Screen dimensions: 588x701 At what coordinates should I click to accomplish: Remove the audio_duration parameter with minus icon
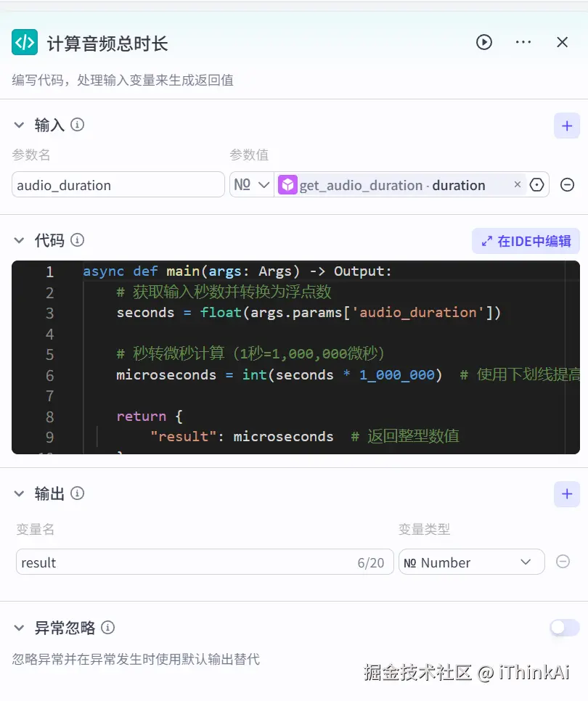[567, 185]
